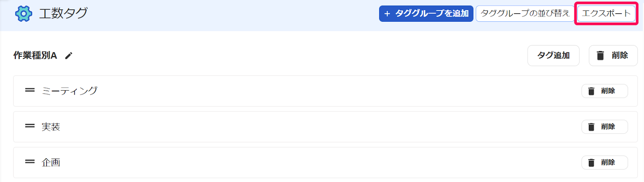Click タグ追加 for 作業種別A
Screen dimensions: 644x182
pyautogui.click(x=553, y=56)
